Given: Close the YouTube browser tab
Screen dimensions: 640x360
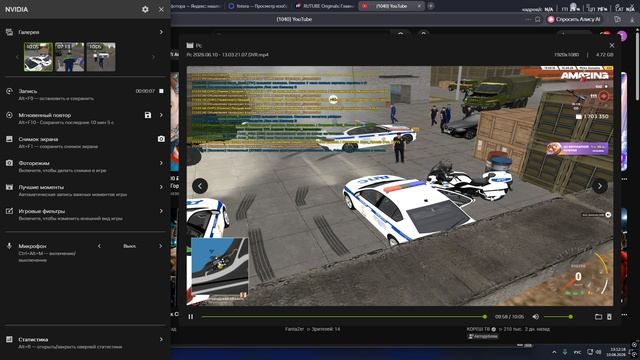Looking at the screenshot, I should pos(419,6).
